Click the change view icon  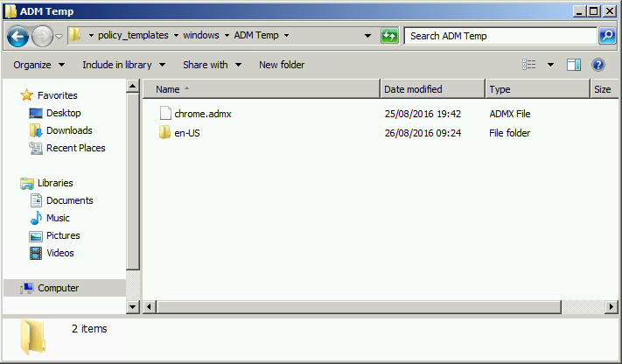(529, 65)
